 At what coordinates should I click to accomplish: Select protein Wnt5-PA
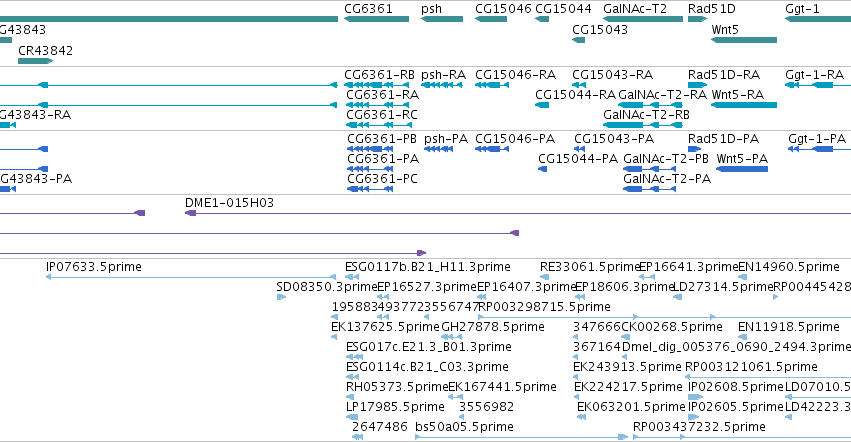(x=742, y=169)
